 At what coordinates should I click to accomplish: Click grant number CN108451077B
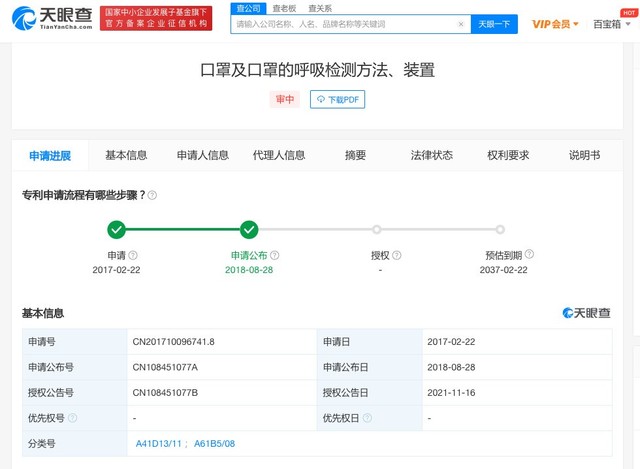(165, 393)
